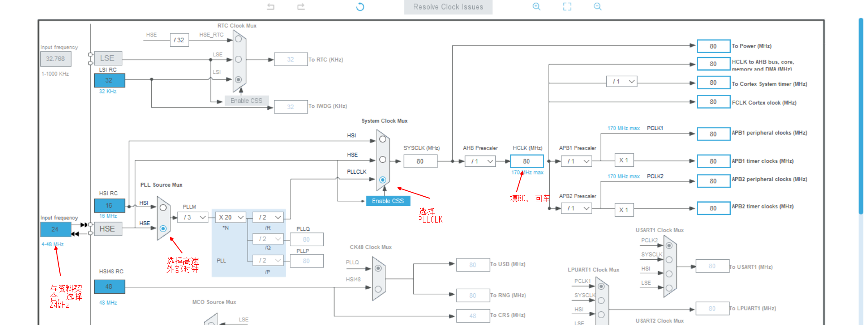Fit the clock diagram to screen
Screen dimensions: 868x325
click(x=567, y=7)
